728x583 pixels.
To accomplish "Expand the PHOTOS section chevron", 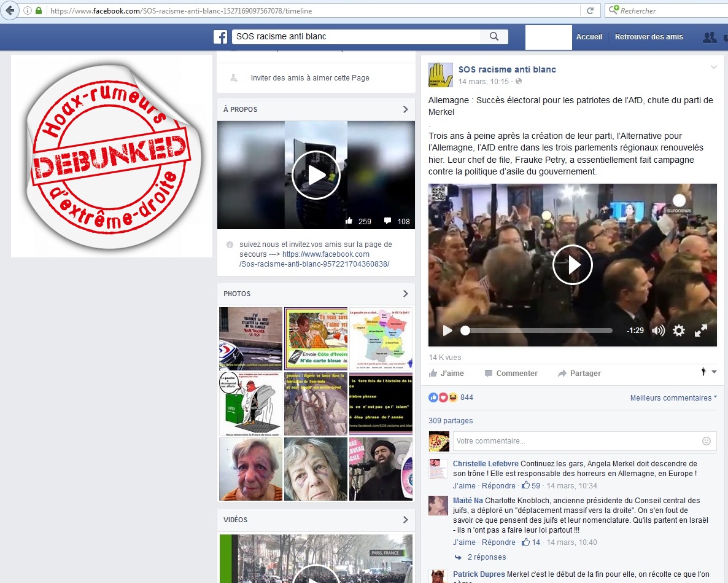I will click(x=405, y=294).
